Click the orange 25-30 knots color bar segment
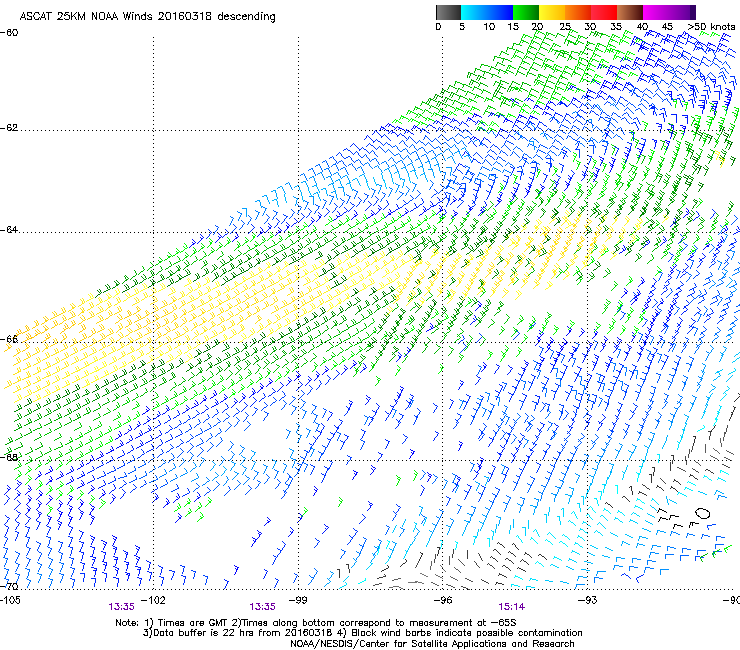Viewport: 740px width, 650px height. point(578,12)
